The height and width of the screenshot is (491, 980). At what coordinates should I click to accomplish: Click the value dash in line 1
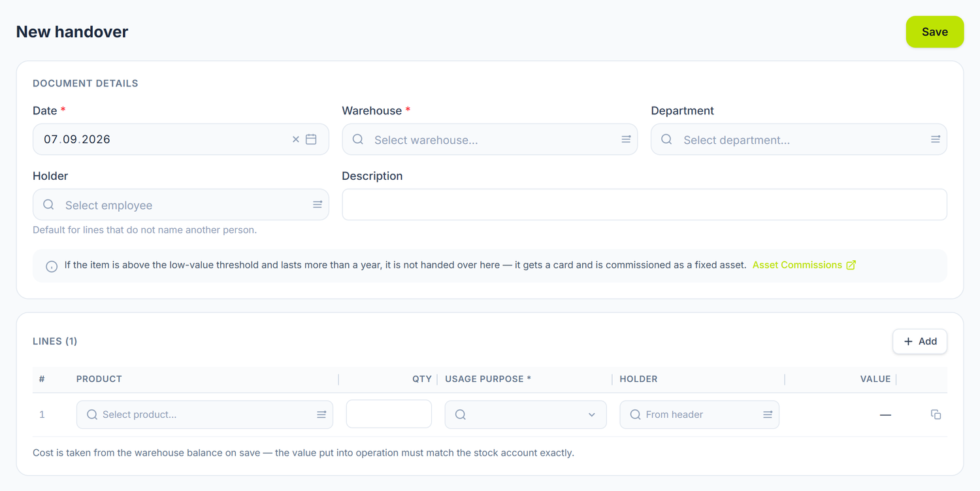click(x=885, y=415)
